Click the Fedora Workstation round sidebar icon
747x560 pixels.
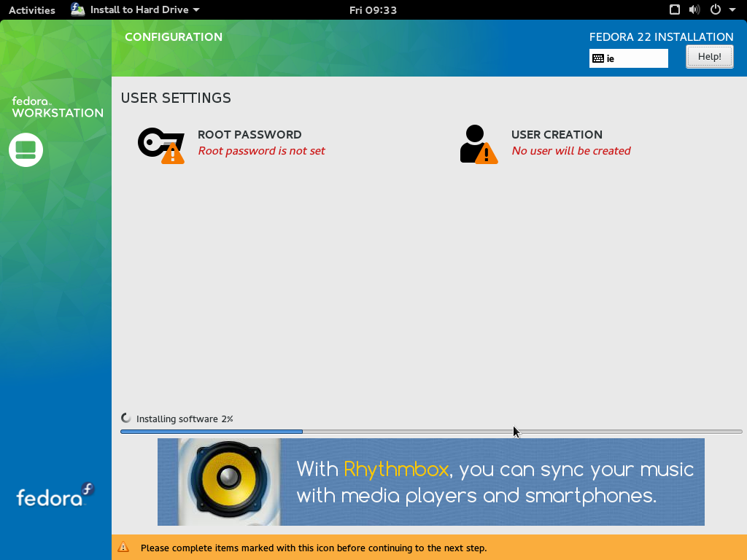(x=26, y=149)
